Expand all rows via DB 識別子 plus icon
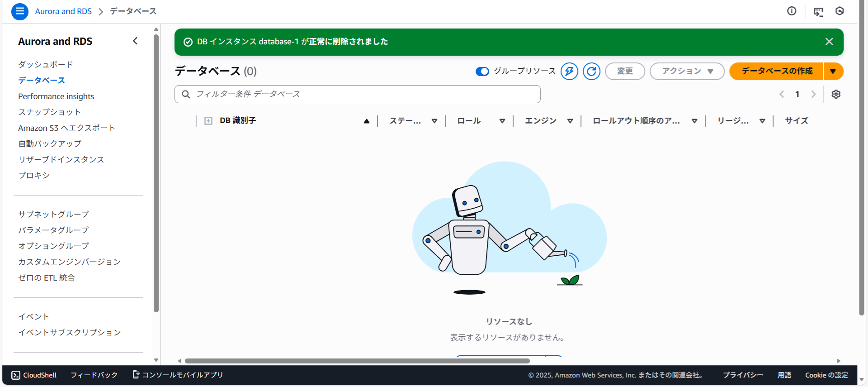Screen dimensions: 868x387 pos(208,121)
